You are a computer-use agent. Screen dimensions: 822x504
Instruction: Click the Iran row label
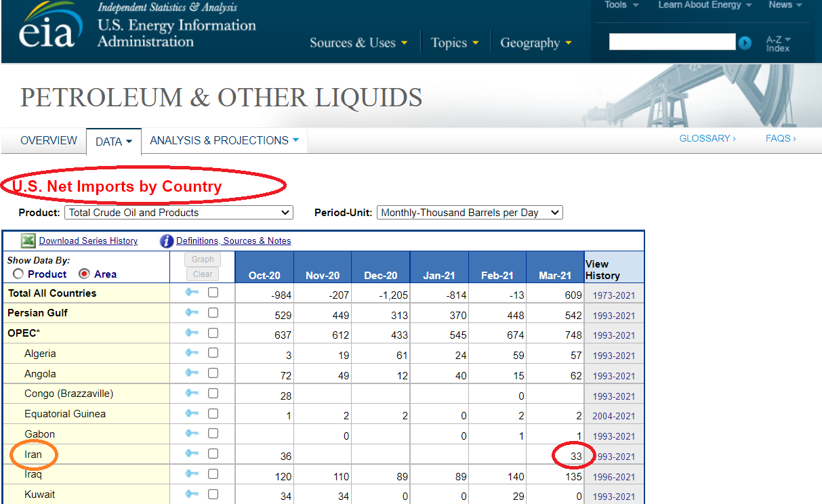[x=33, y=455]
